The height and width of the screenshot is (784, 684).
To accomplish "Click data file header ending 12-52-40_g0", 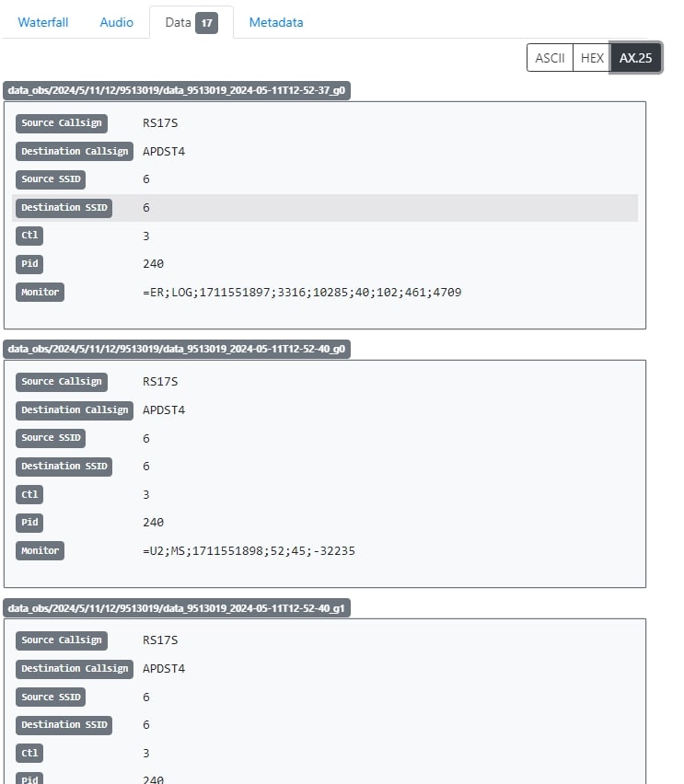I will (x=178, y=349).
